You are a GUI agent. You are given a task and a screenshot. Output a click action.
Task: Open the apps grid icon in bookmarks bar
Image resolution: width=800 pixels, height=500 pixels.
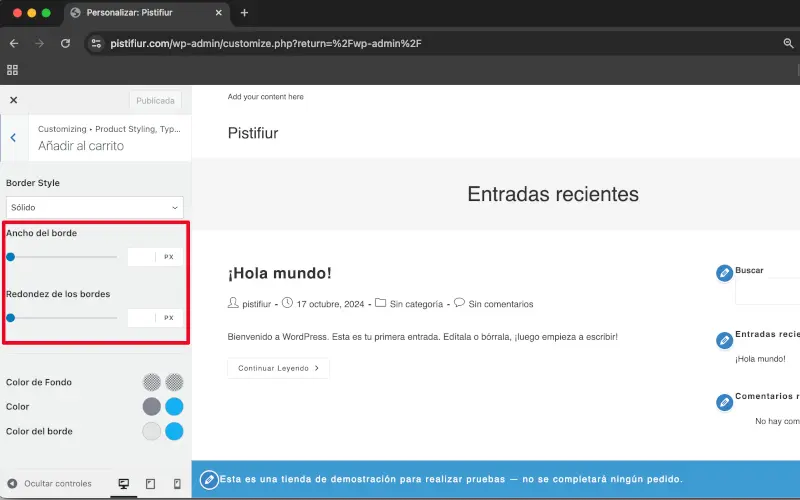[12, 70]
